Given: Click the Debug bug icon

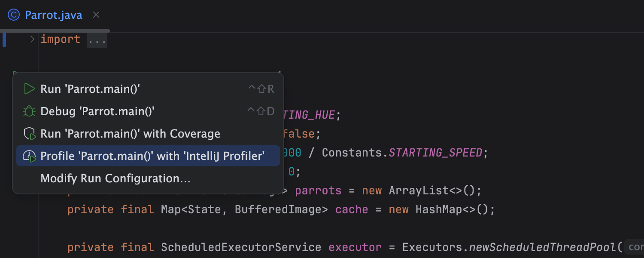Looking at the screenshot, I should [29, 111].
